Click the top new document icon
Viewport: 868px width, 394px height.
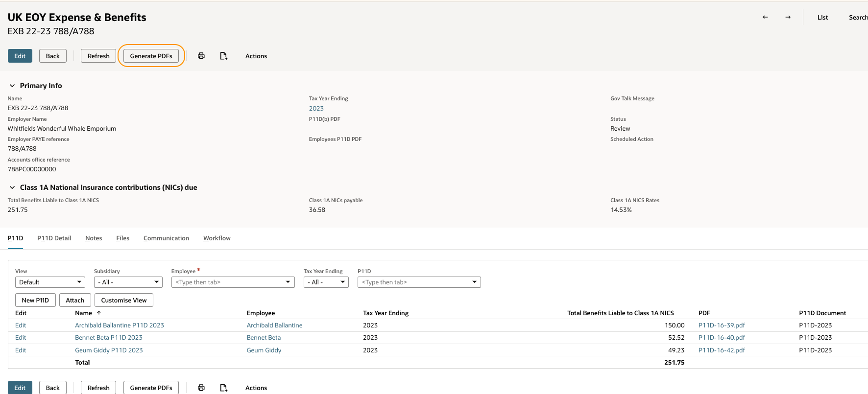tap(223, 56)
